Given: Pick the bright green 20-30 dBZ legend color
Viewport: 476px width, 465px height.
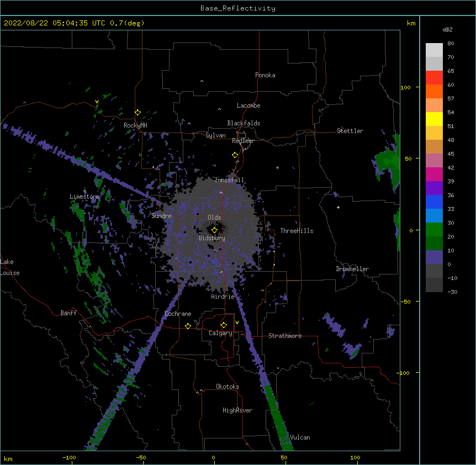Looking at the screenshot, I should pos(434,230).
